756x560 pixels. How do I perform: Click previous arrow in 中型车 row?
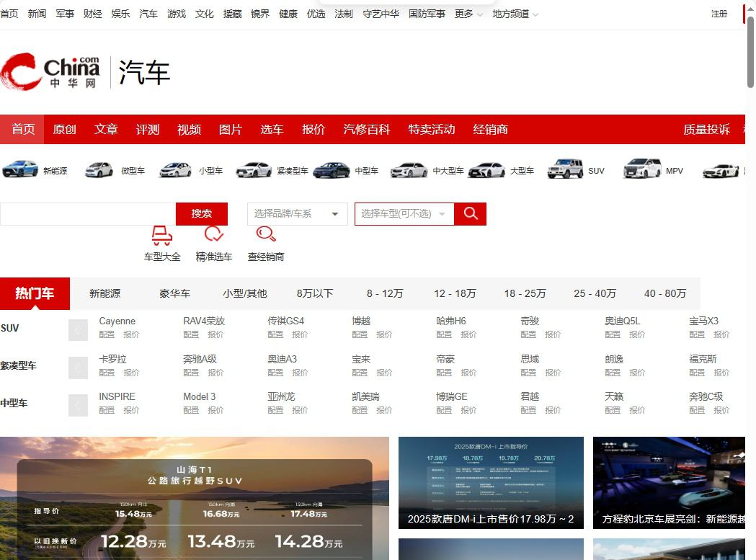pos(78,405)
